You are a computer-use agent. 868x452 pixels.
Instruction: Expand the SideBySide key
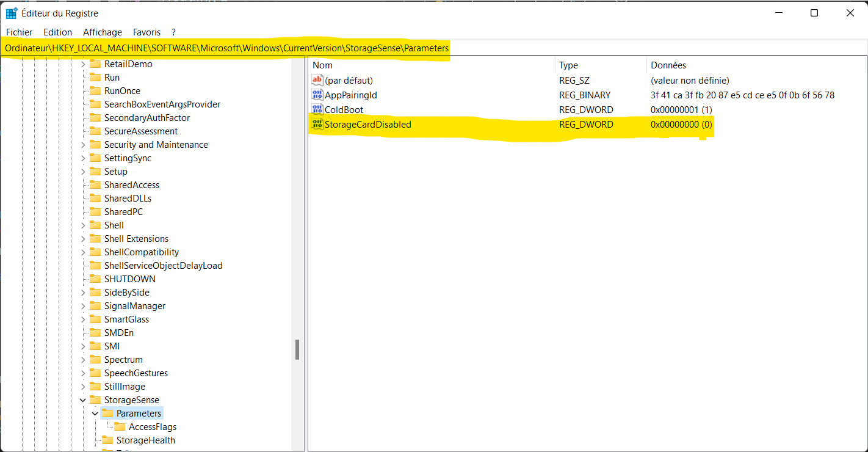click(83, 293)
